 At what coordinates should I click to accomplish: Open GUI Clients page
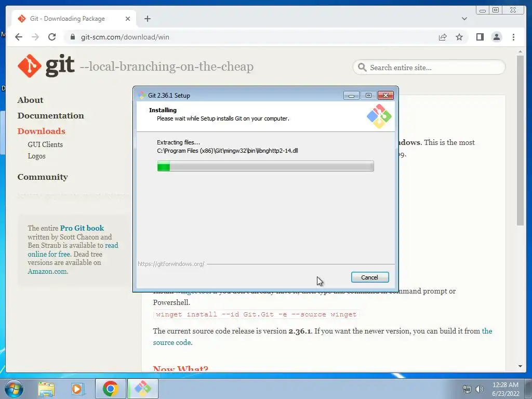(x=45, y=144)
